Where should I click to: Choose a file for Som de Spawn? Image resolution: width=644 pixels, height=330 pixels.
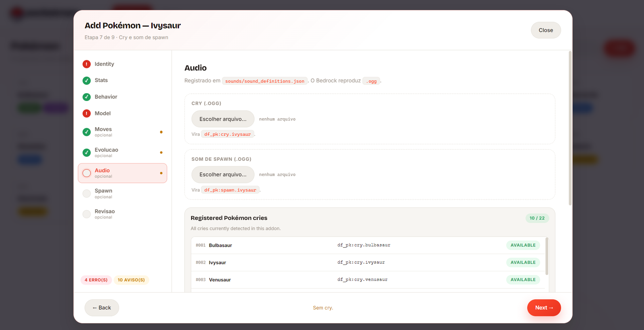223,174
